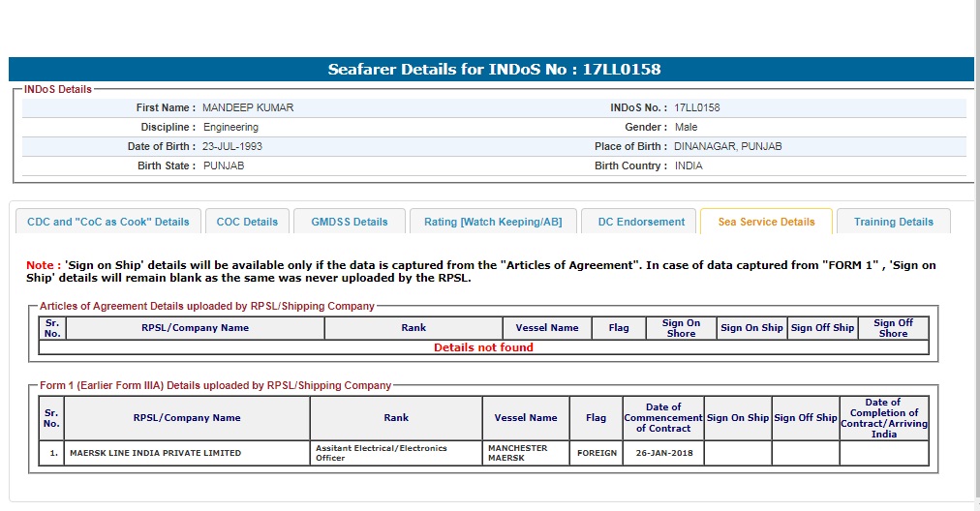The height and width of the screenshot is (511, 980).
Task: Click the MAERSK LINE INDIA PRIVATE LIMITED cell
Action: (155, 453)
